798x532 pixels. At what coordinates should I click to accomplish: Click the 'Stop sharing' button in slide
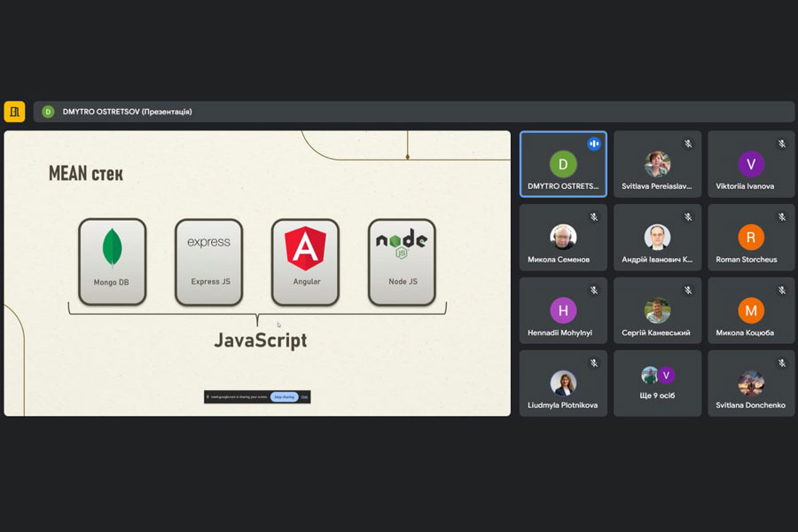[x=284, y=396]
